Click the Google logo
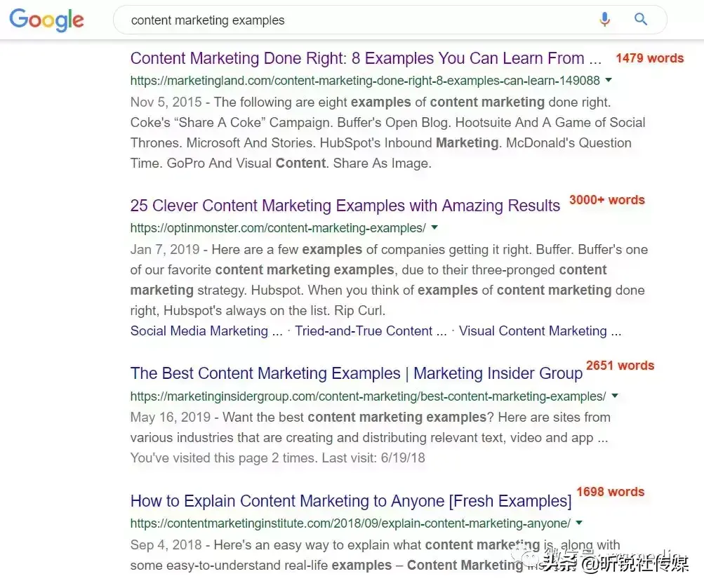704x588 pixels. click(x=47, y=20)
